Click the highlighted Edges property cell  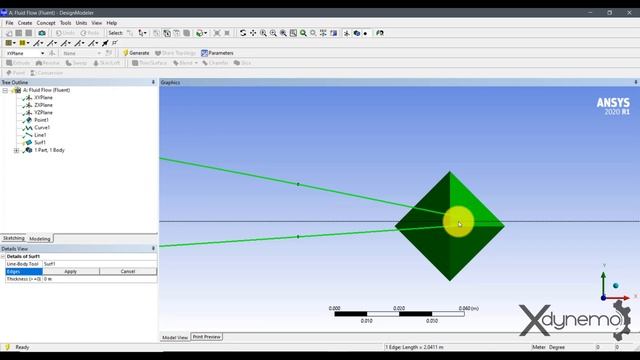coord(24,271)
